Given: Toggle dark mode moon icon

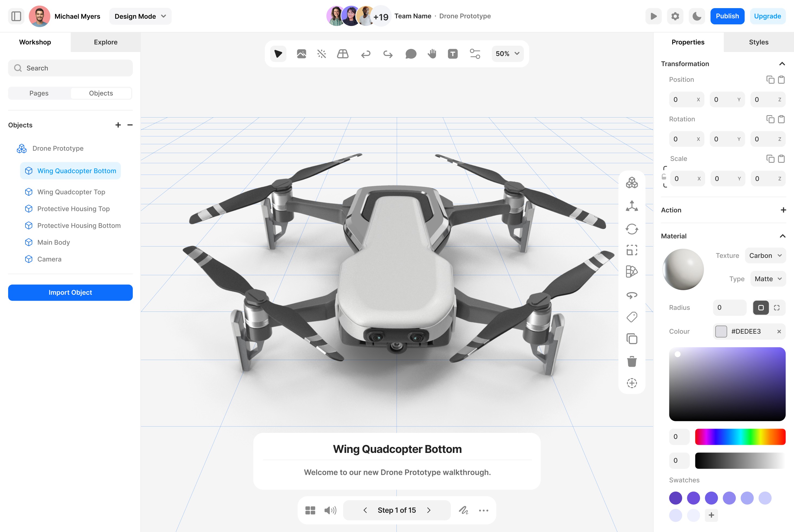Looking at the screenshot, I should pos(696,16).
